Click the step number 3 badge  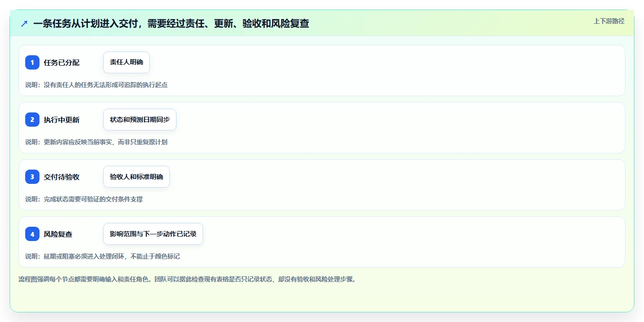(x=32, y=177)
